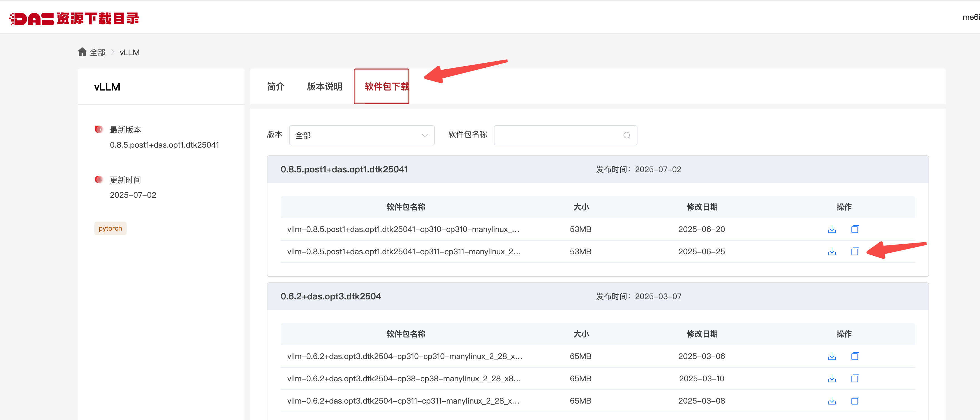Copy link for 0.8.5 cp310 package
The width and height of the screenshot is (980, 420).
pyautogui.click(x=855, y=229)
